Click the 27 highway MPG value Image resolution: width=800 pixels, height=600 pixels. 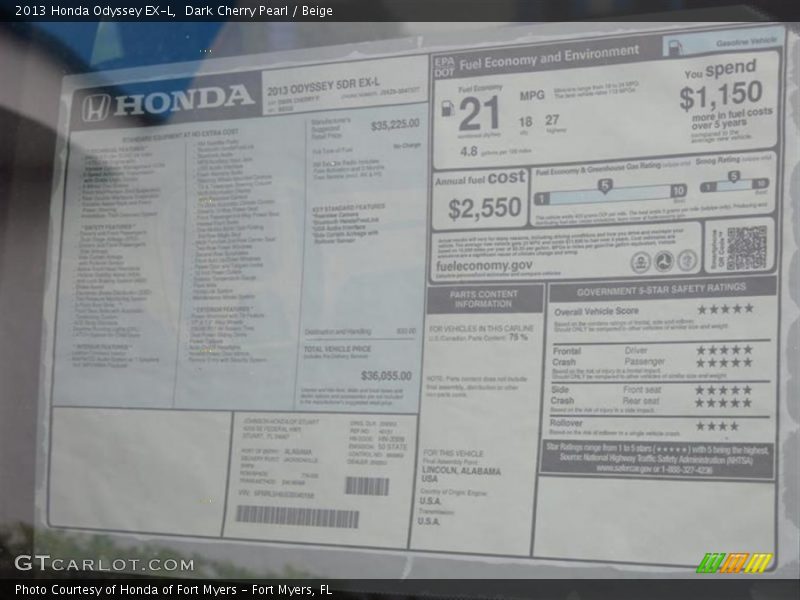click(552, 120)
